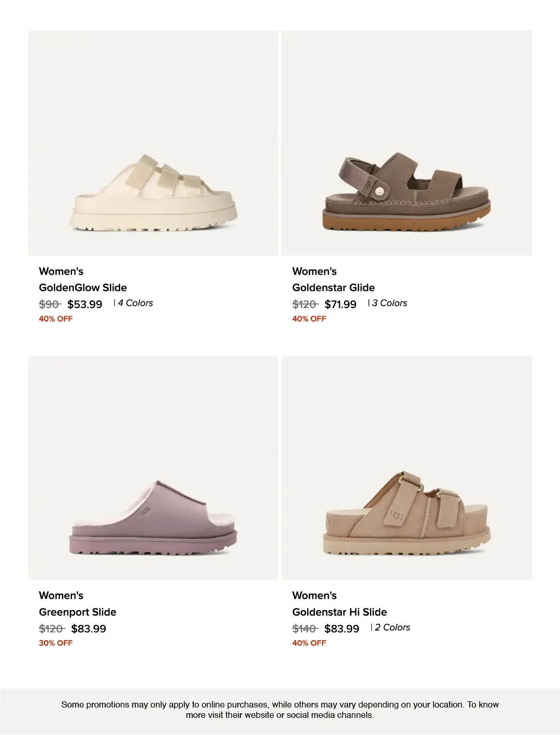Image resolution: width=560 pixels, height=735 pixels.
Task: Select the $71.99 sale price
Action: click(340, 304)
